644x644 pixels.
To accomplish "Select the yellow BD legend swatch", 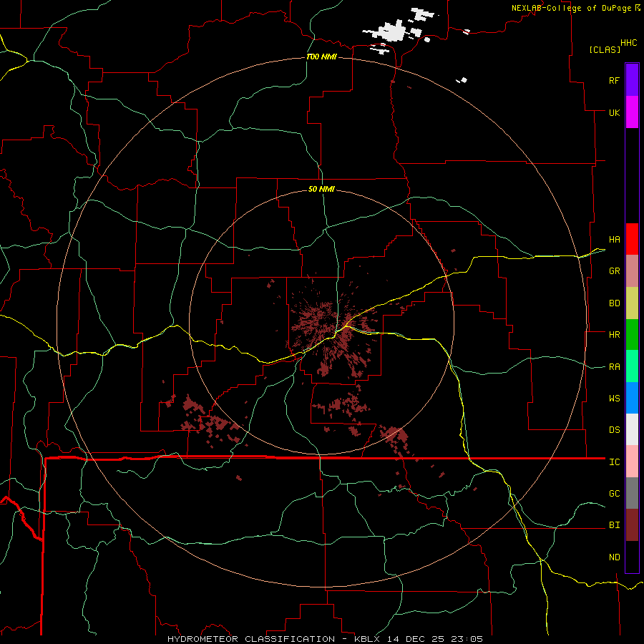I will (x=632, y=303).
